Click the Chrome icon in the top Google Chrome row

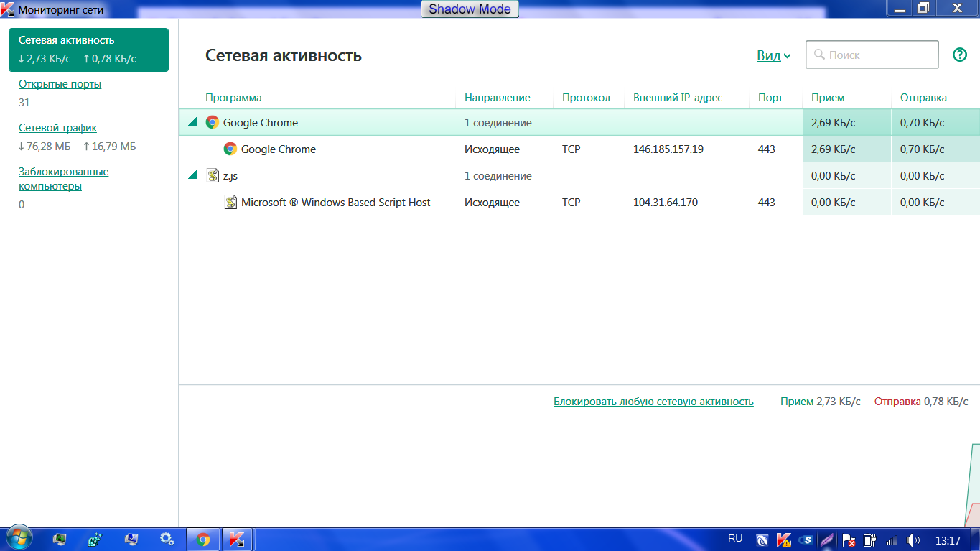tap(212, 122)
